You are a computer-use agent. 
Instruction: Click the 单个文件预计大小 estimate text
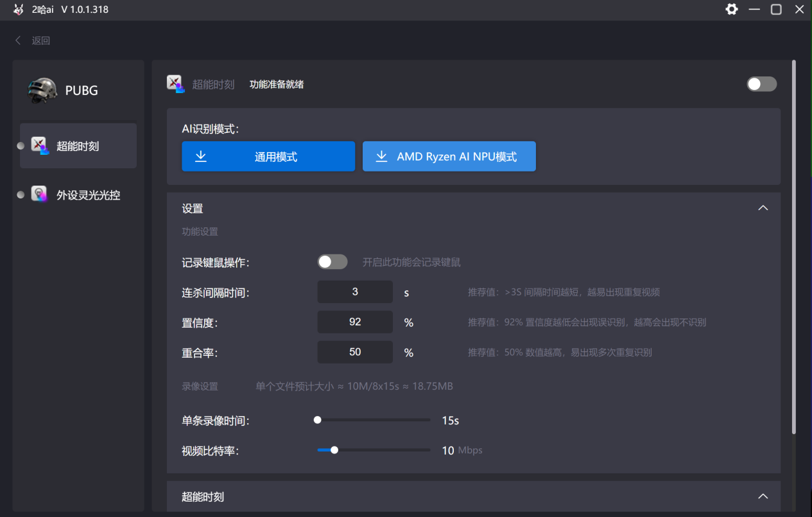[354, 386]
